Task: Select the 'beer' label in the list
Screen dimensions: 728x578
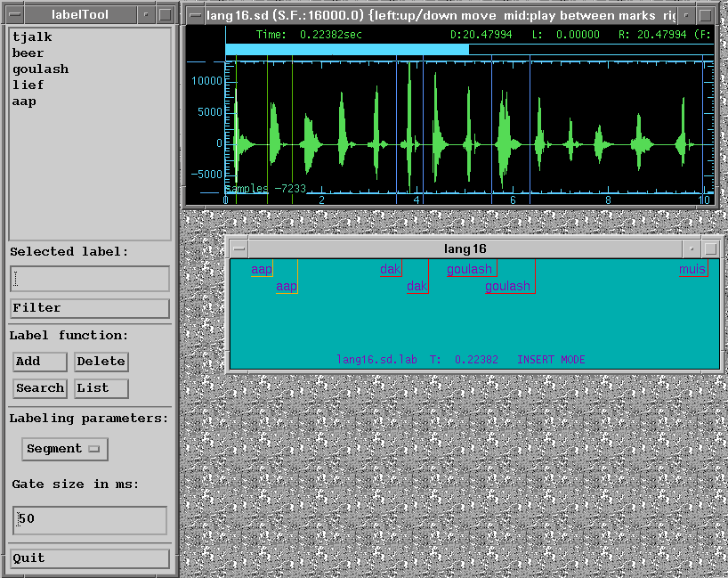Action: [x=28, y=53]
